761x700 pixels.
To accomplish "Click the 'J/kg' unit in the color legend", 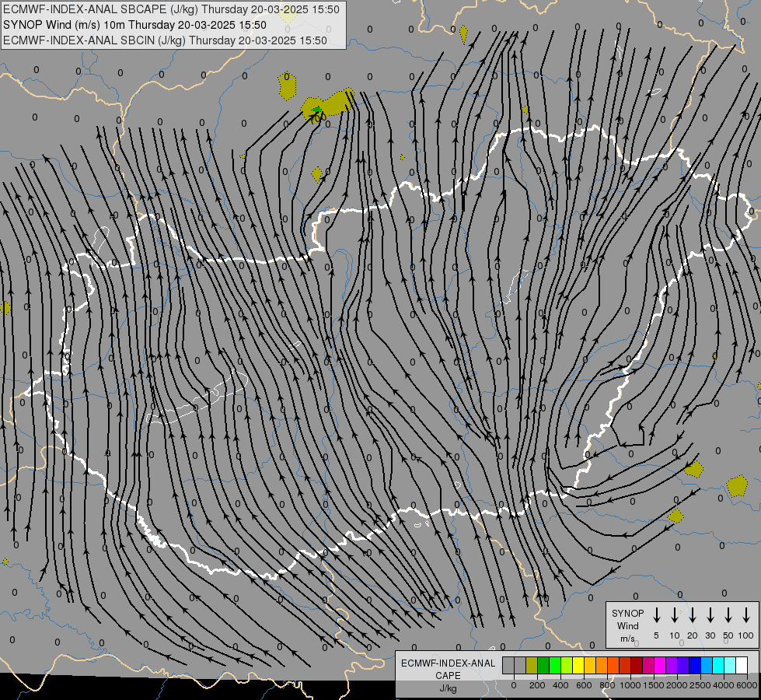I will [x=448, y=688].
